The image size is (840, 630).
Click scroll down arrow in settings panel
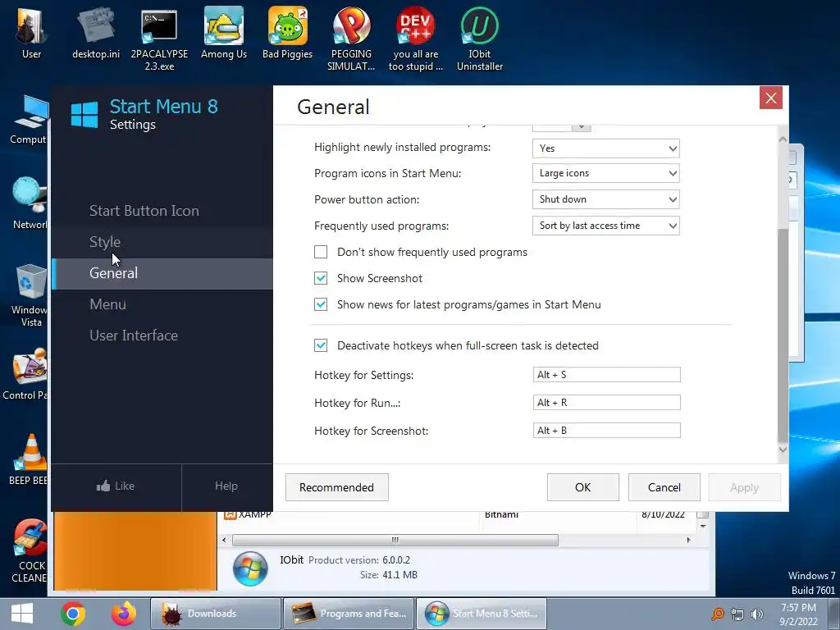[783, 450]
